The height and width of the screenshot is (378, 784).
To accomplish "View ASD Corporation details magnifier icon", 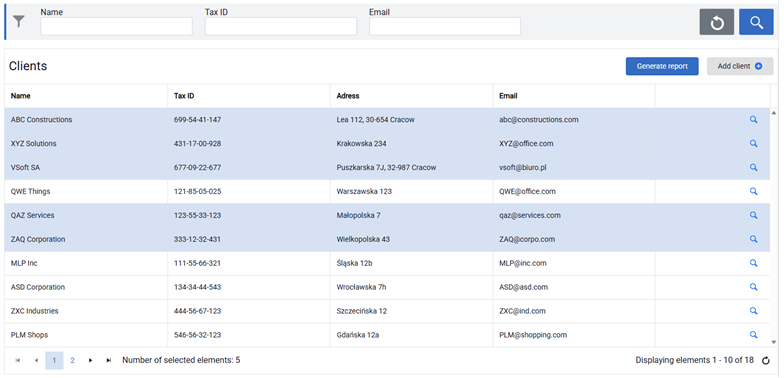I will tap(754, 287).
